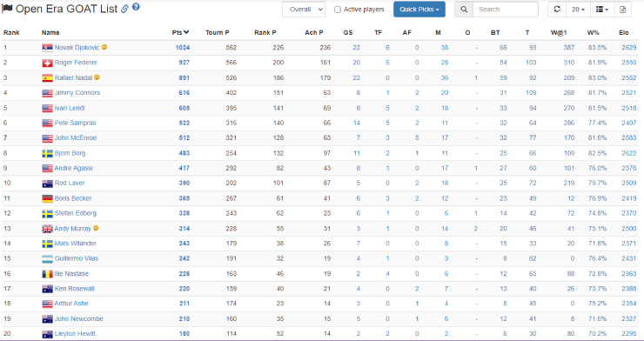This screenshot has width=644, height=341.
Task: Click the Swiss flag beside Roger Federer
Action: [47, 64]
